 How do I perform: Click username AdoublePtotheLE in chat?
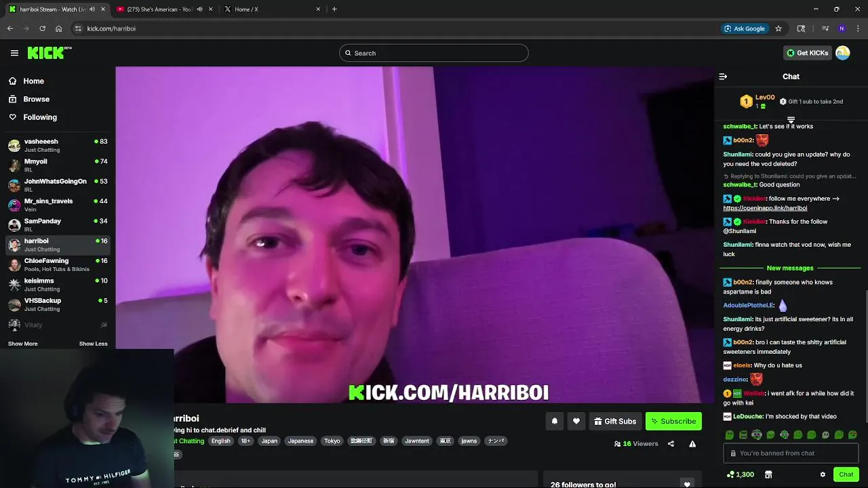pyautogui.click(x=748, y=305)
